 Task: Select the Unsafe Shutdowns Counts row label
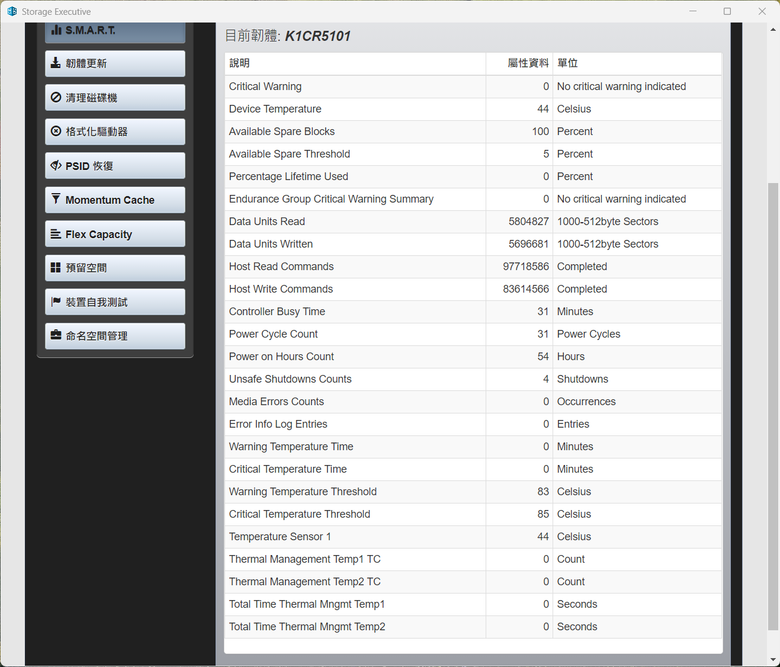coord(290,379)
